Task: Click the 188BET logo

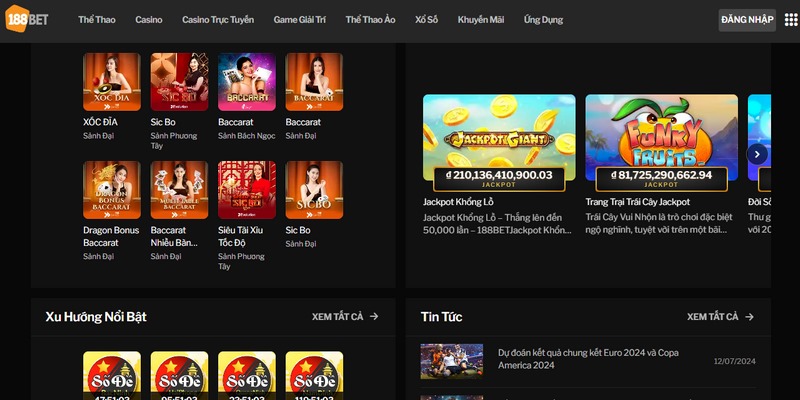Action: click(27, 19)
